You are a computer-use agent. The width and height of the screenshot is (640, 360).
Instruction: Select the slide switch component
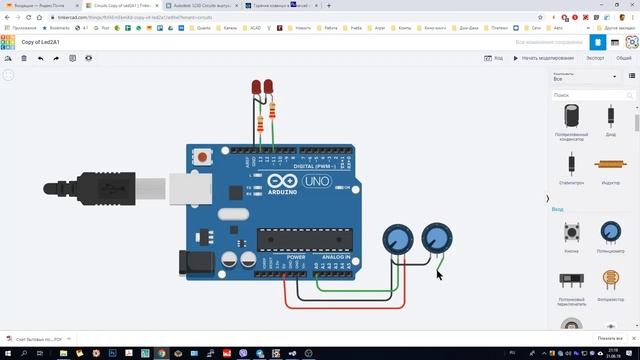point(571,288)
